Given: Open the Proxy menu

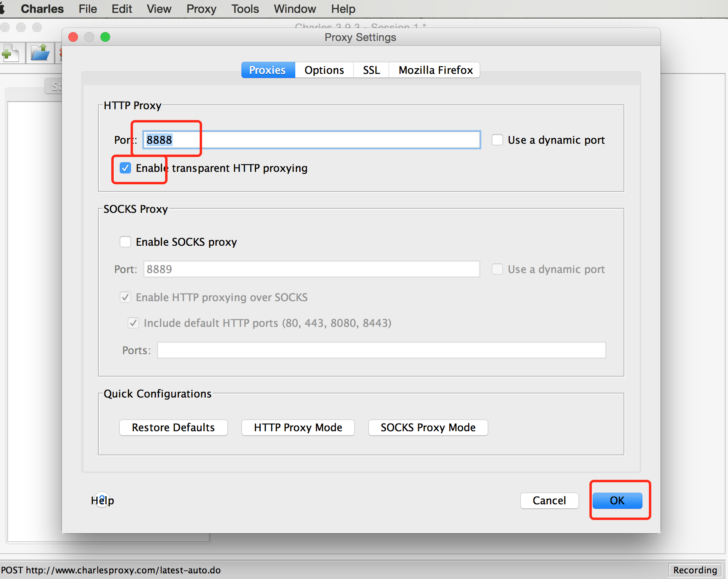Looking at the screenshot, I should point(201,9).
